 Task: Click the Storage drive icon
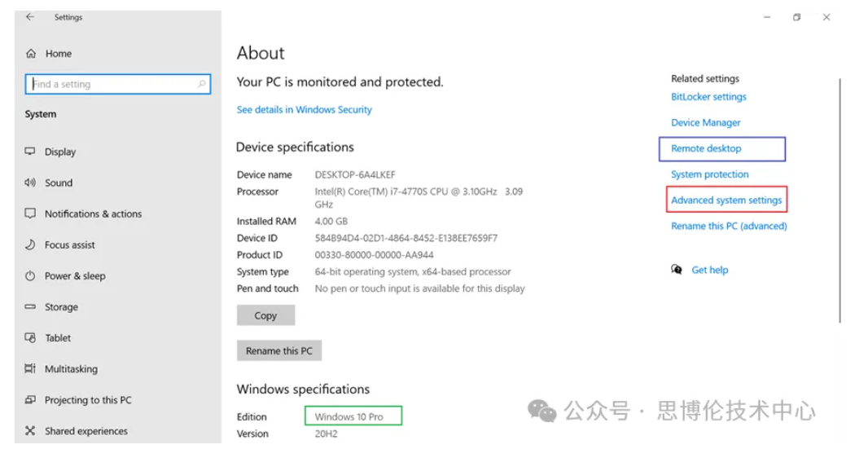(30, 307)
